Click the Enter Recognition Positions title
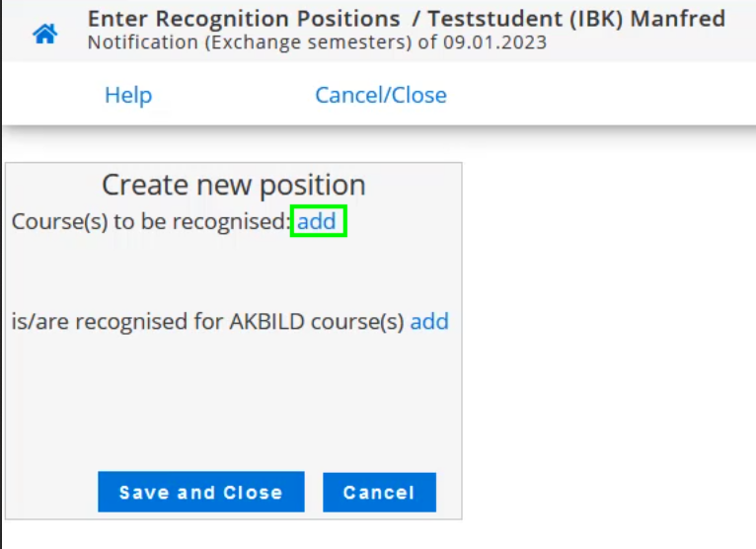The width and height of the screenshot is (756, 549). 244,19
